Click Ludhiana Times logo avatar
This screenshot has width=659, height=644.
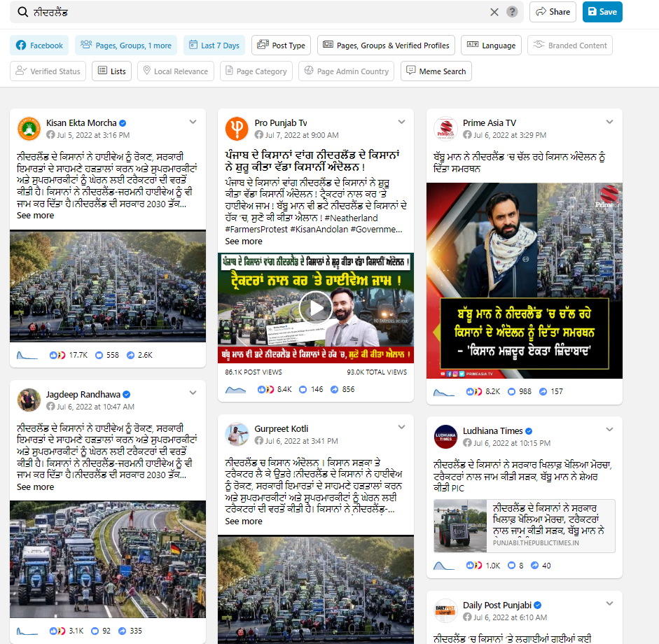pos(445,437)
